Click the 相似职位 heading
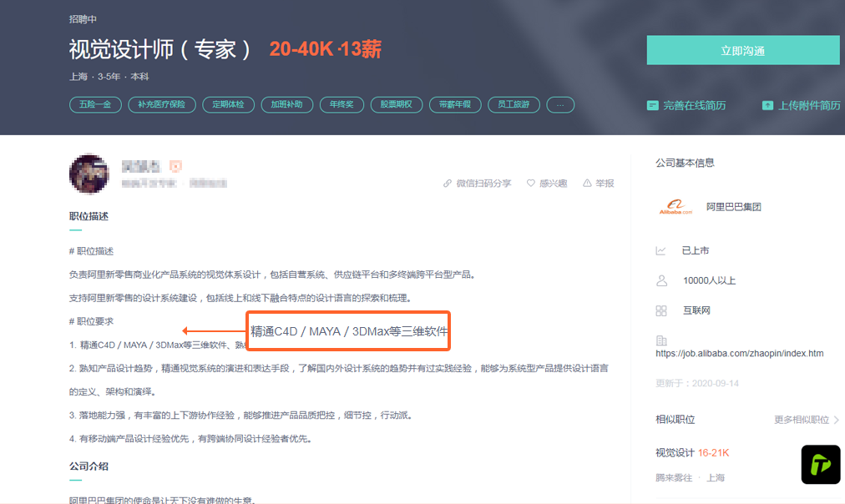Screen dimensions: 845x504 (675, 420)
